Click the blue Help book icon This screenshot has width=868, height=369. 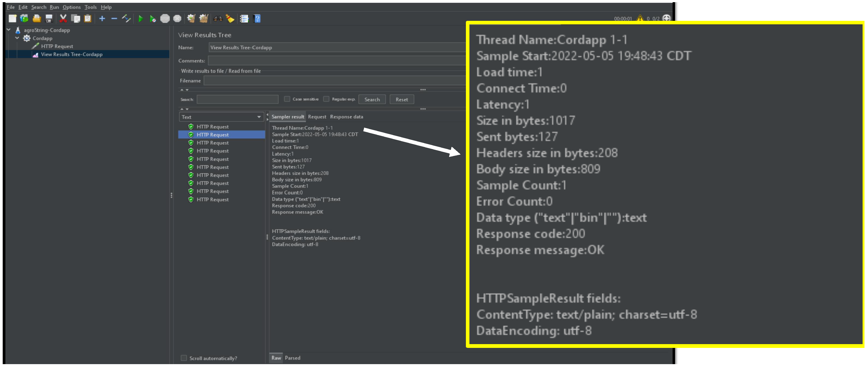pos(257,19)
